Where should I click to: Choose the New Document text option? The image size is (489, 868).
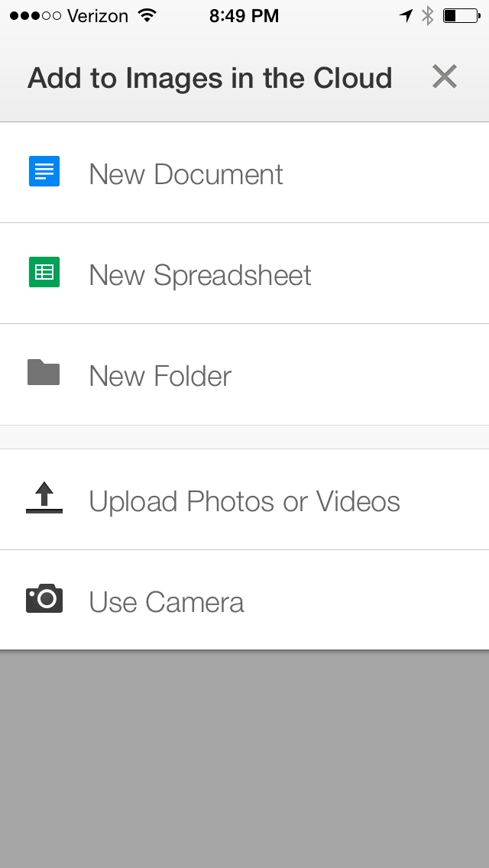[x=186, y=174]
